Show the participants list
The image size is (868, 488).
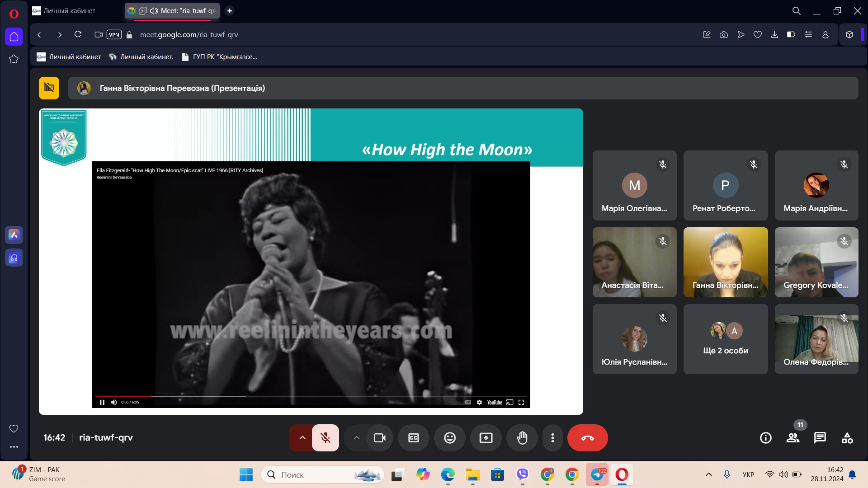point(793,437)
